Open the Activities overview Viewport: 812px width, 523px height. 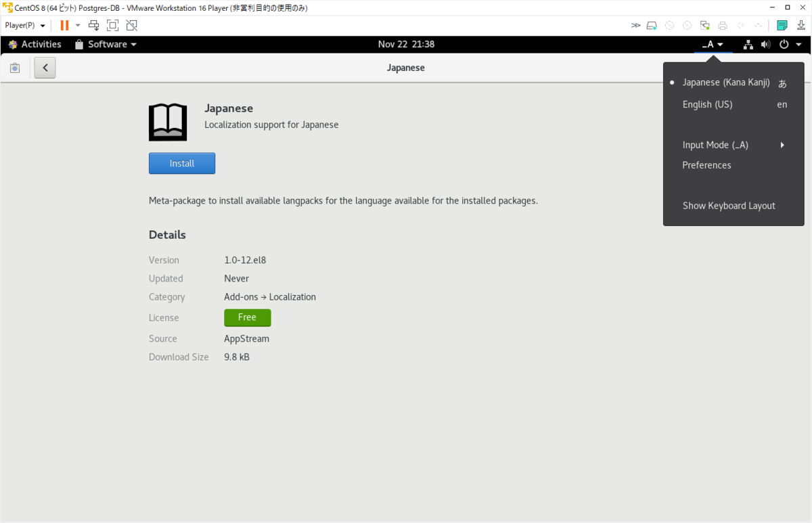(35, 44)
